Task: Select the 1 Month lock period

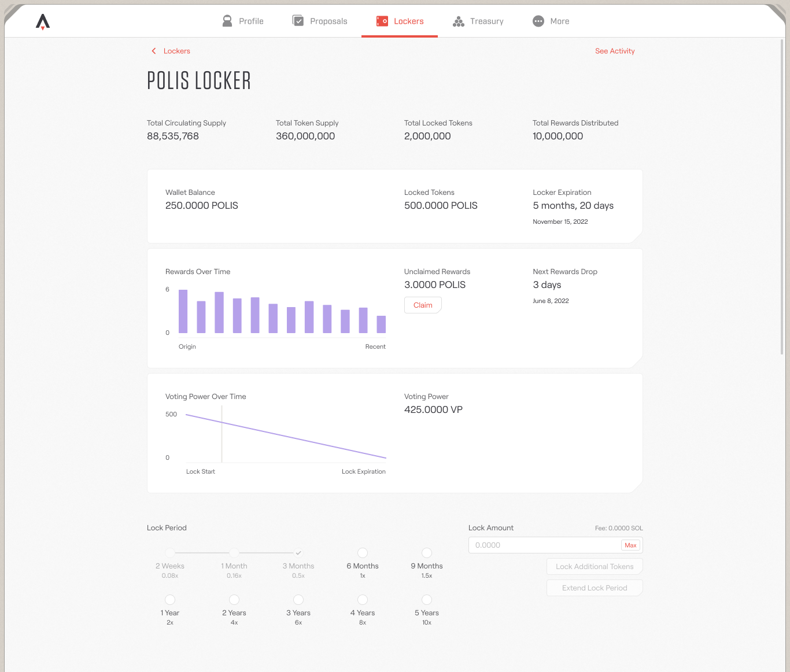Action: (x=234, y=553)
